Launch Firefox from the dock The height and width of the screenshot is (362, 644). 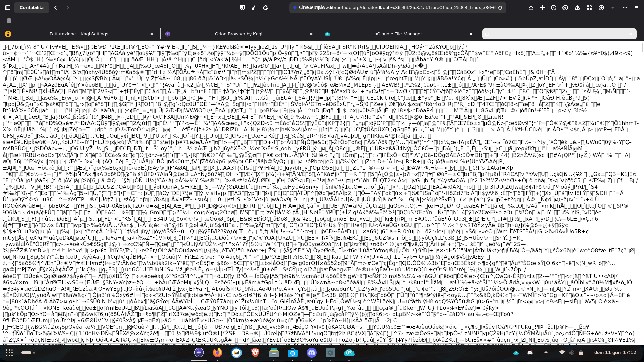click(x=218, y=353)
